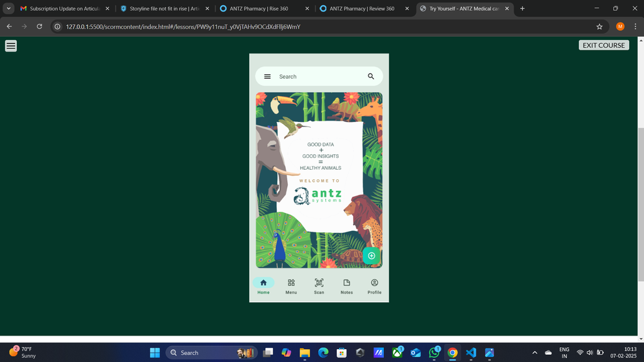Click the taskbar Search box
Viewport: 644px width, 362px height.
tap(212, 352)
